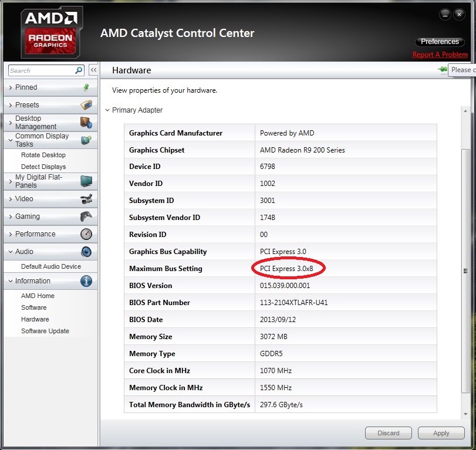This screenshot has width=476, height=450.
Task: Close the Catalyst Control Center window
Action: coord(460,14)
